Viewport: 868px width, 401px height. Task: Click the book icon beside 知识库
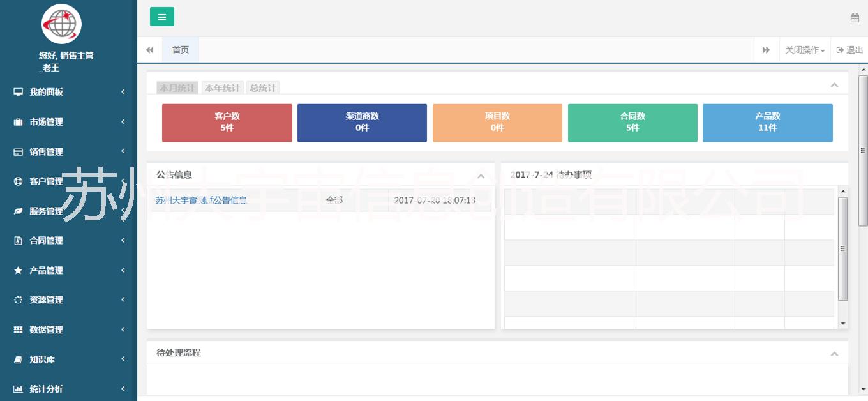coord(18,360)
